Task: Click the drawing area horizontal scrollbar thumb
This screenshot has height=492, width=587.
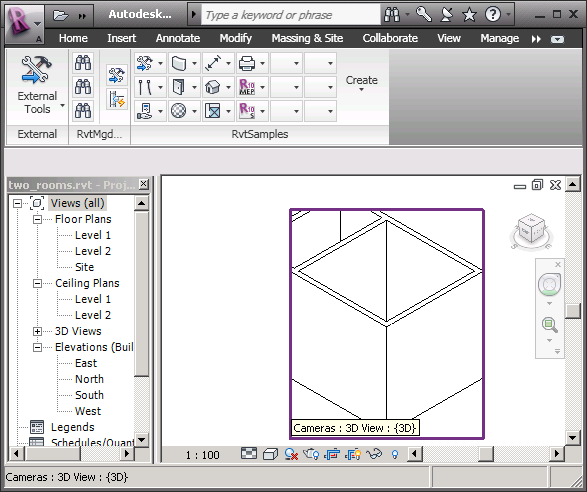Action: 486,454
